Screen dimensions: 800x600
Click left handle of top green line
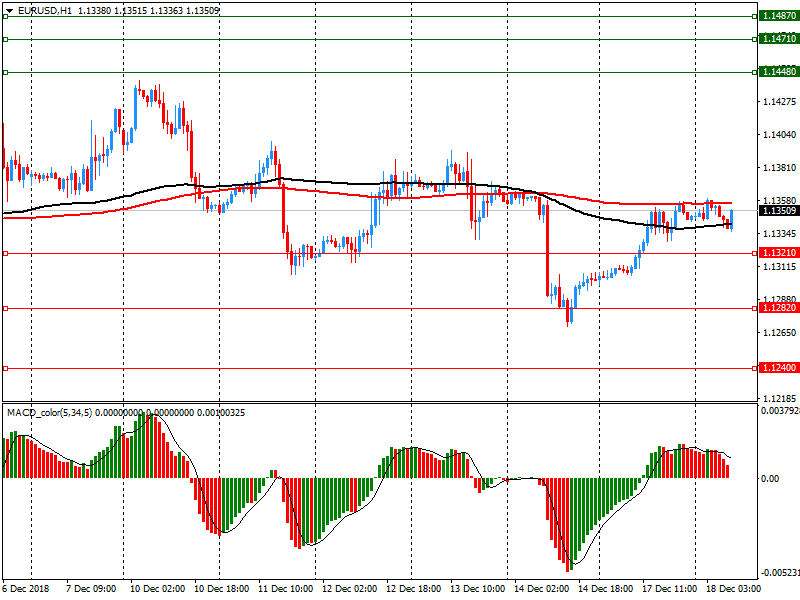5,17
